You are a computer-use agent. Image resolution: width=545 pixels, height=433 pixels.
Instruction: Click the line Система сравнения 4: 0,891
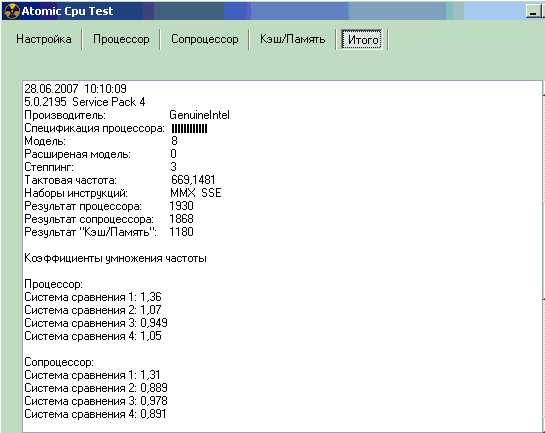(x=95, y=414)
